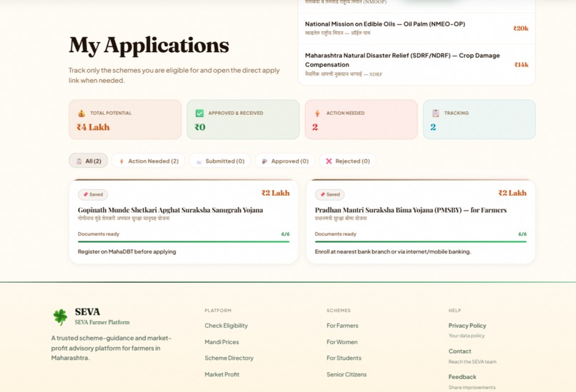Click the Saved tag on Gopinath Munde card

93,194
